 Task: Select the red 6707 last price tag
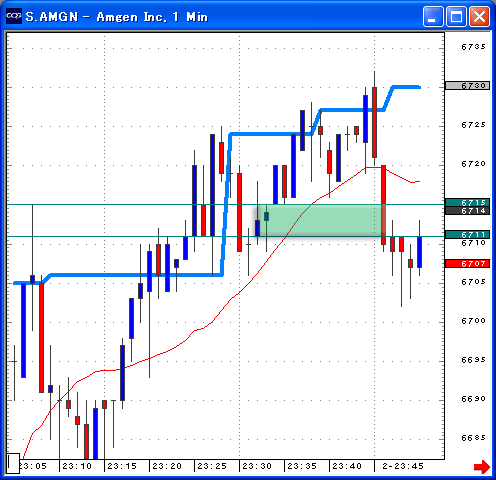(x=467, y=264)
